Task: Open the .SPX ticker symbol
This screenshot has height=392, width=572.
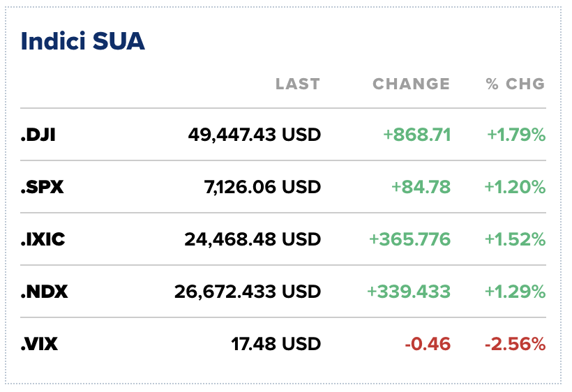Action: pyautogui.click(x=42, y=187)
